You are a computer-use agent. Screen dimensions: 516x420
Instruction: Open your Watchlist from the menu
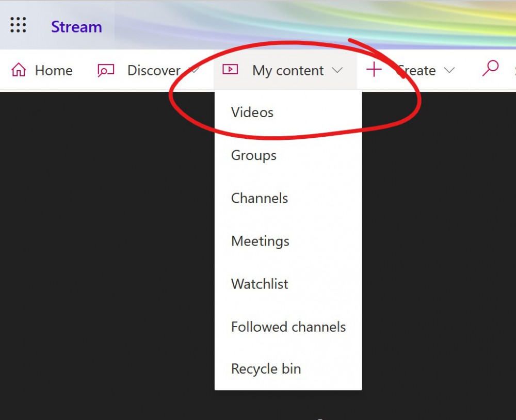click(x=259, y=284)
